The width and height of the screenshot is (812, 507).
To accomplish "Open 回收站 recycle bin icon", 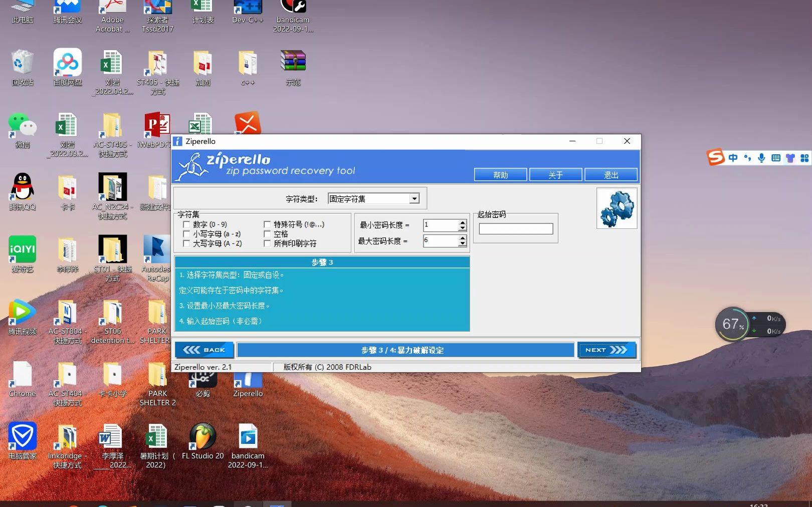I will click(x=22, y=69).
